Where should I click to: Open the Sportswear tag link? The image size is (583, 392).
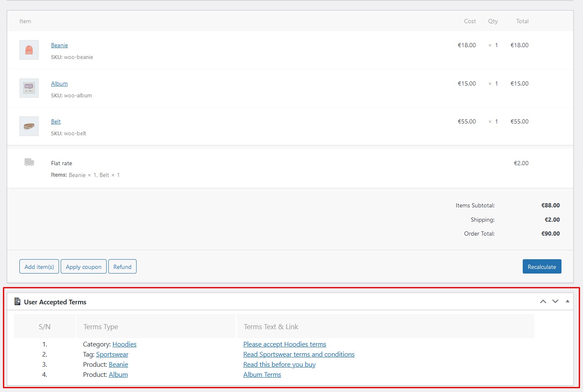(112, 354)
